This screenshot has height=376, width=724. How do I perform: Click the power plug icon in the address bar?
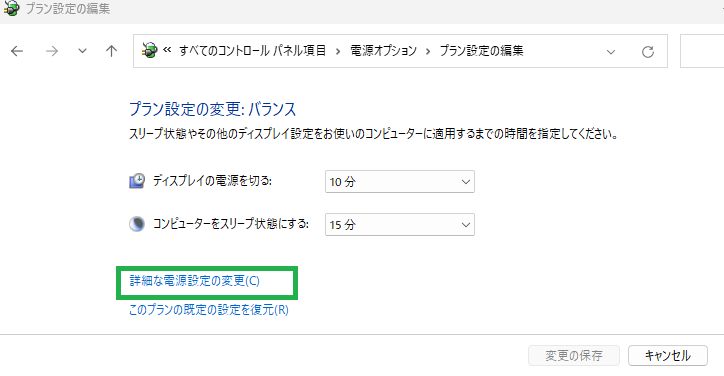pos(150,50)
